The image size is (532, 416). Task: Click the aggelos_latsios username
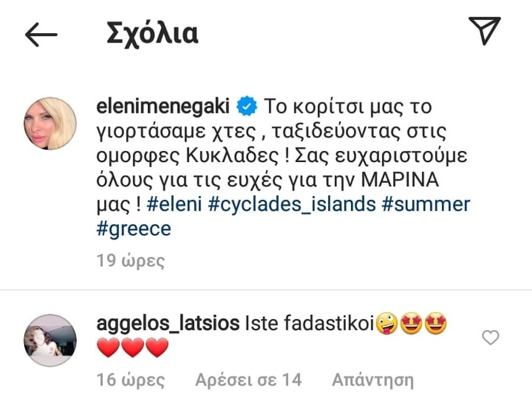168,323
